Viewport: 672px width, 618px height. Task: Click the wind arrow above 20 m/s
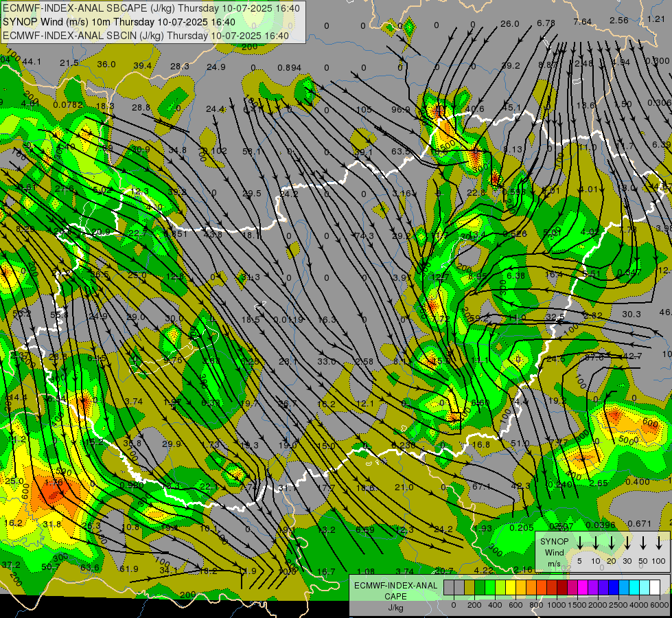(x=611, y=543)
